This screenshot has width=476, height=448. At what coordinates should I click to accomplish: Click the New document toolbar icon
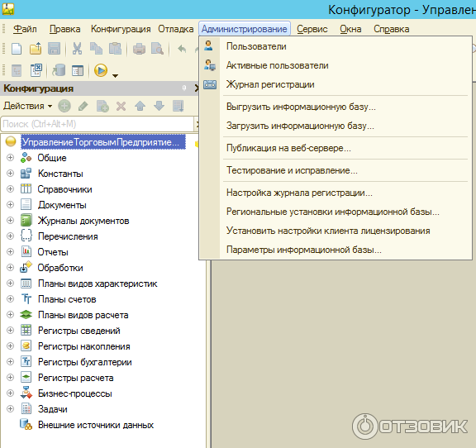click(x=17, y=49)
